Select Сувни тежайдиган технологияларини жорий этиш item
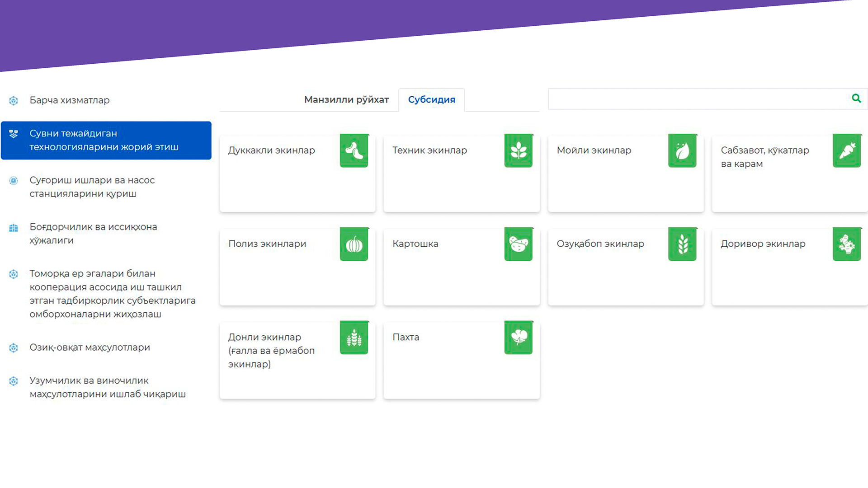 104,141
